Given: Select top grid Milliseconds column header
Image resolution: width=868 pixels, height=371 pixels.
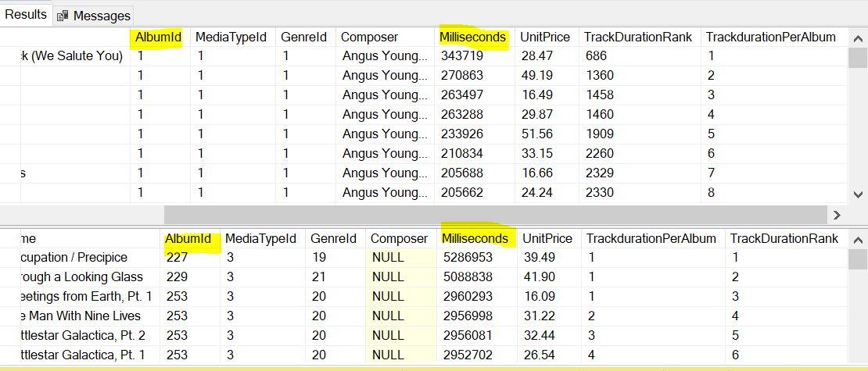Looking at the screenshot, I should pyautogui.click(x=473, y=37).
